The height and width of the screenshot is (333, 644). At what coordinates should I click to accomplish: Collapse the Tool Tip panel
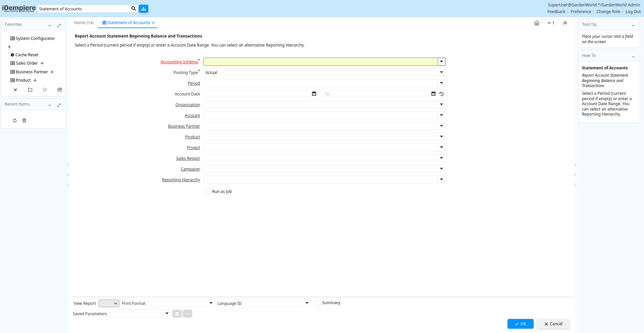(633, 25)
